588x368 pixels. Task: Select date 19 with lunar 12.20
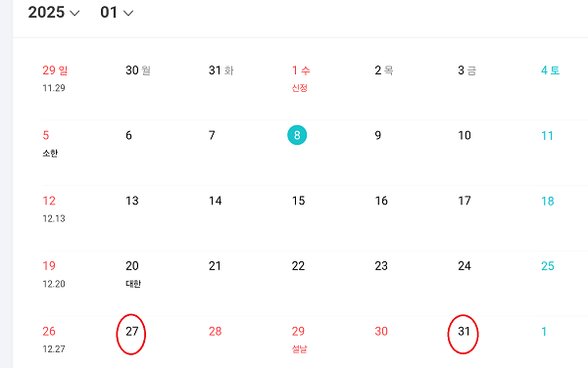[x=54, y=274]
